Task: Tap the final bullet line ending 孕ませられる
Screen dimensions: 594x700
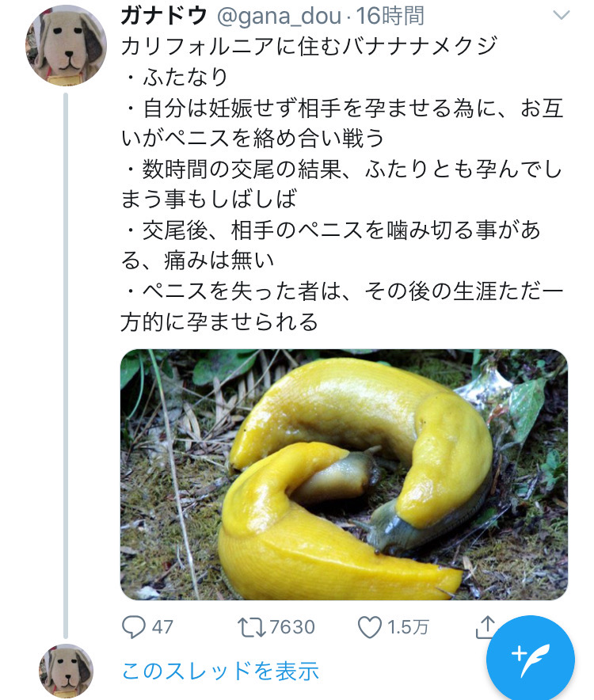Action: [x=219, y=321]
